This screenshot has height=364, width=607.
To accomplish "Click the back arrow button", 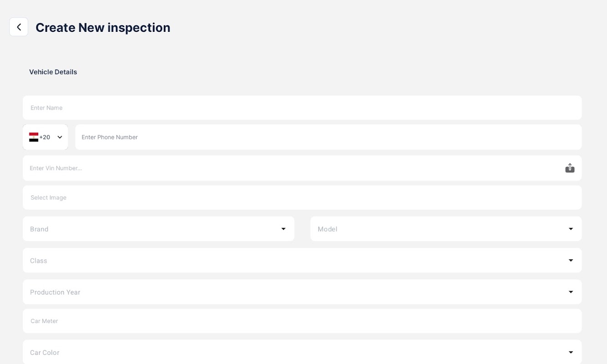I will point(19,27).
